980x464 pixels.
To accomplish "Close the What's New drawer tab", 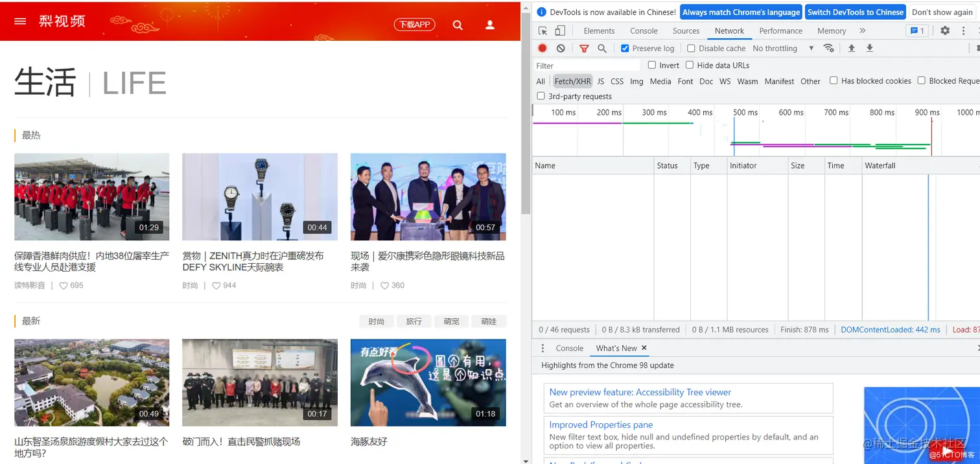I will [644, 348].
